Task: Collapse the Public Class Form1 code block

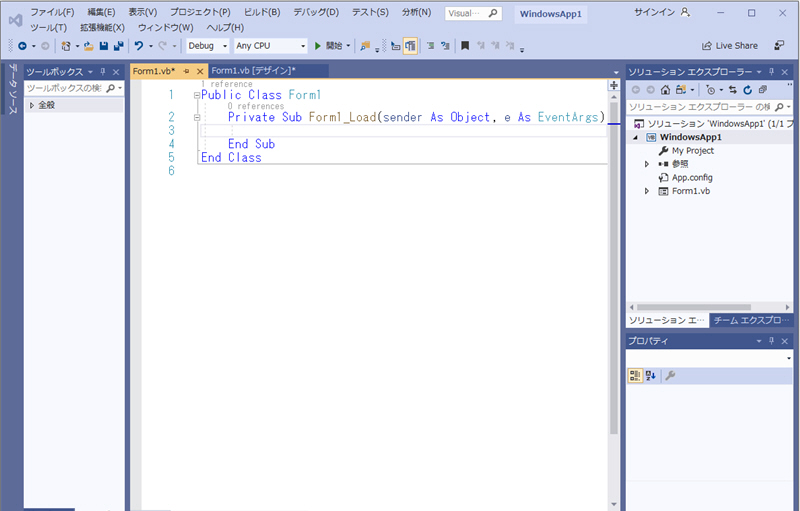Action: (x=197, y=95)
